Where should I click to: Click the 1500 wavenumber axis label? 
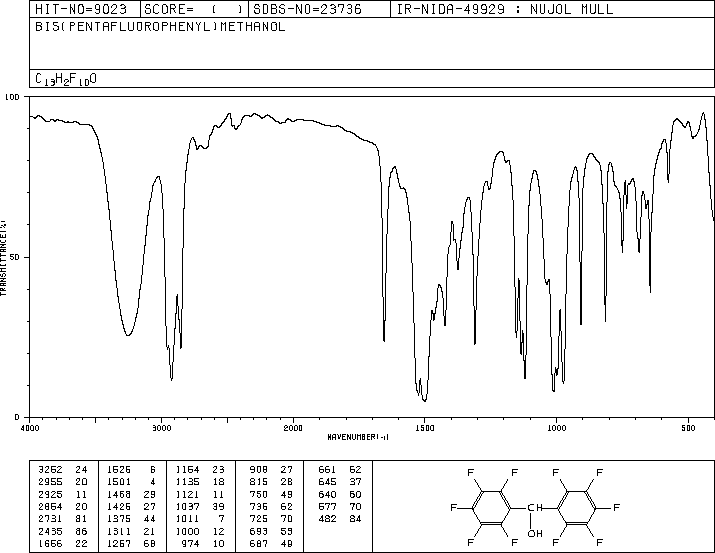click(425, 428)
